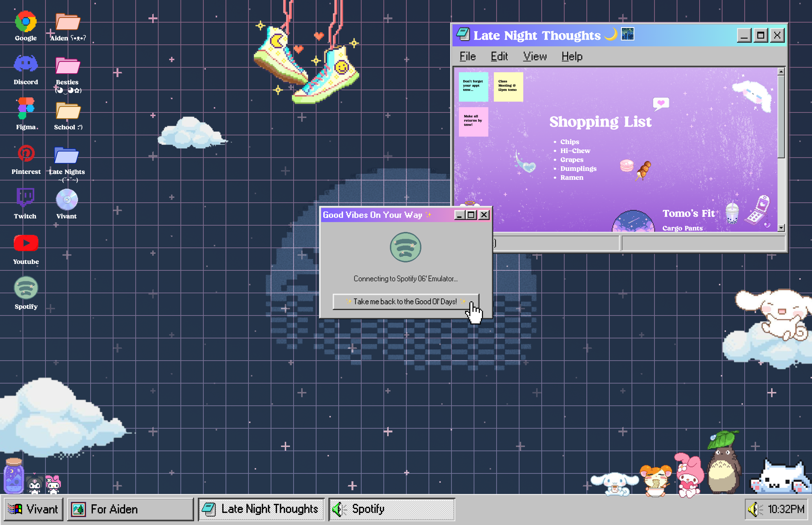Viewport: 812px width, 525px height.
Task: Open the Vivant CD icon
Action: [x=67, y=200]
